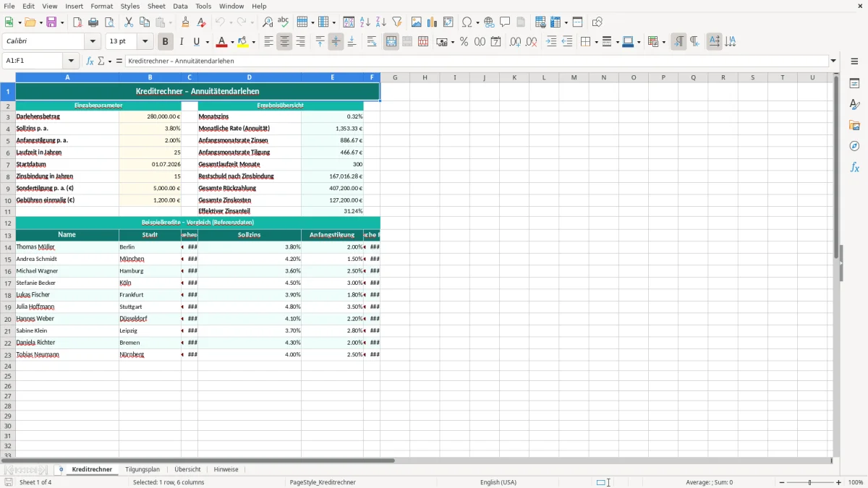Open Find & Replace tool
The image size is (868, 488).
[268, 22]
